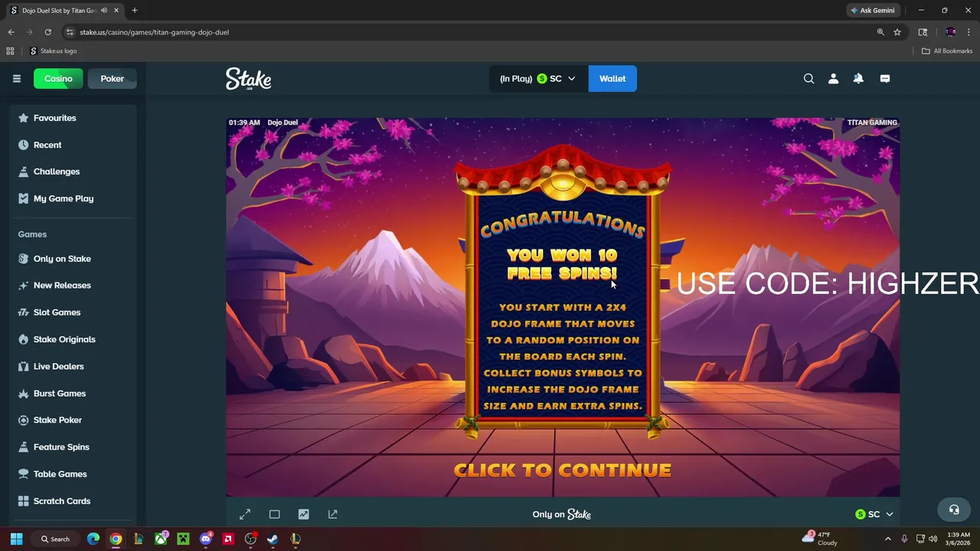Click the Wallet button
This screenshot has height=551, width=980.
(x=612, y=79)
